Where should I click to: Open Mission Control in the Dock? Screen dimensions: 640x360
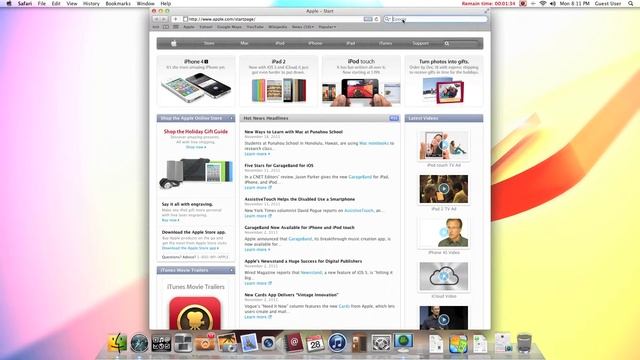tap(183, 343)
